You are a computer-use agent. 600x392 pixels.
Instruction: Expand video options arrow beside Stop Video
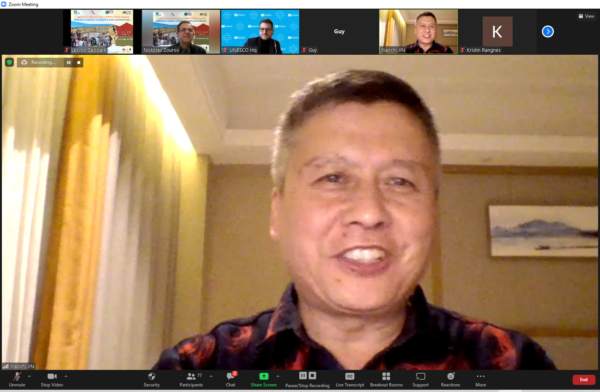(66, 376)
